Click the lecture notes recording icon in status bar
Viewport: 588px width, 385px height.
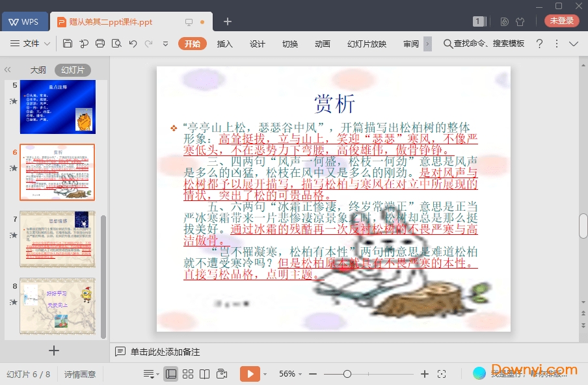point(222,374)
